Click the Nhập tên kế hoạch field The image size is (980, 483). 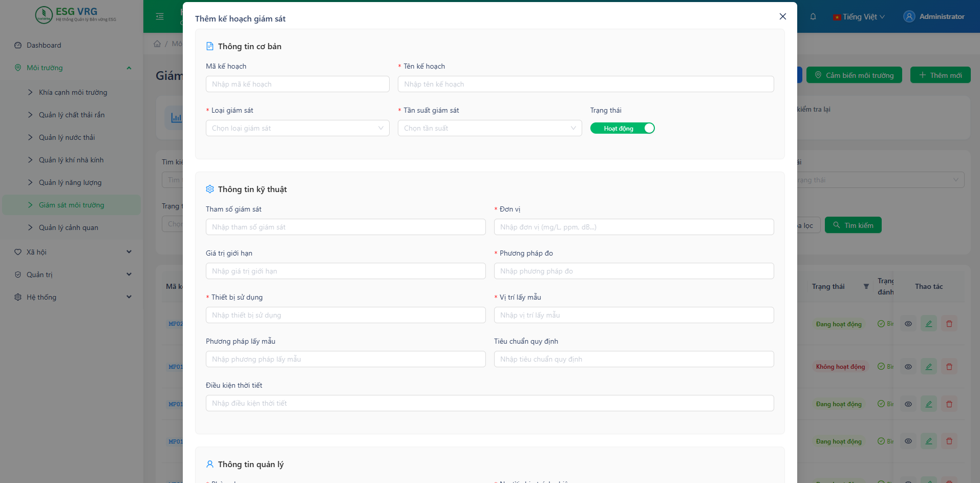pyautogui.click(x=586, y=84)
